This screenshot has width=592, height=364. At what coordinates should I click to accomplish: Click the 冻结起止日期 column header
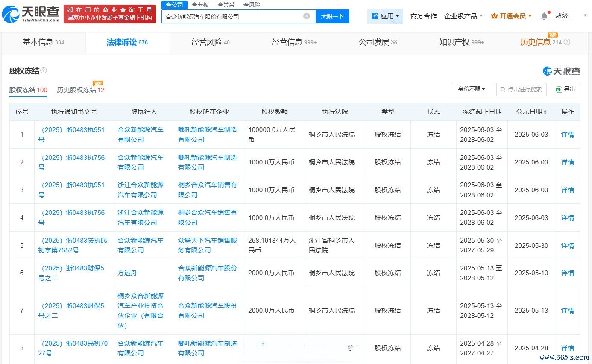[482, 112]
